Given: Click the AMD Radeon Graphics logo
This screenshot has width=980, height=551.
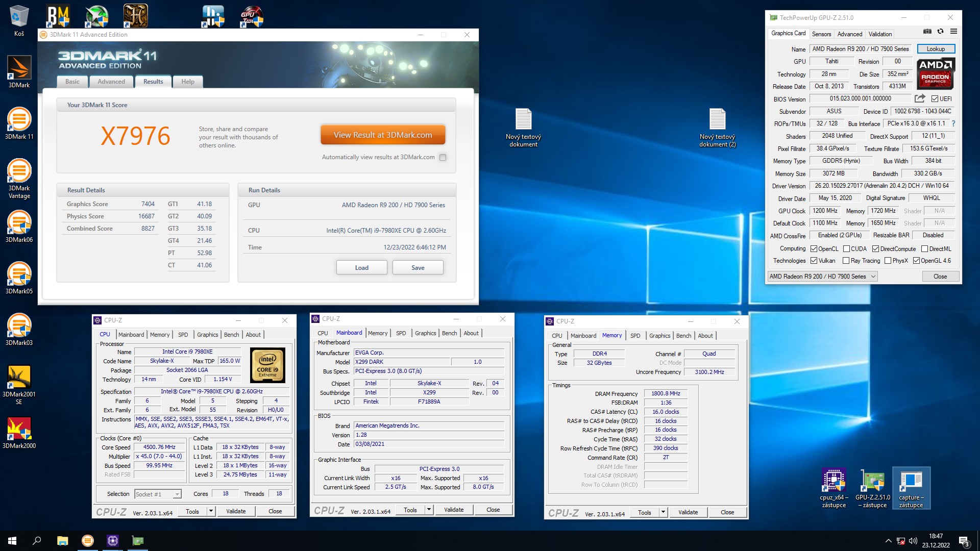Looking at the screenshot, I should coord(936,73).
